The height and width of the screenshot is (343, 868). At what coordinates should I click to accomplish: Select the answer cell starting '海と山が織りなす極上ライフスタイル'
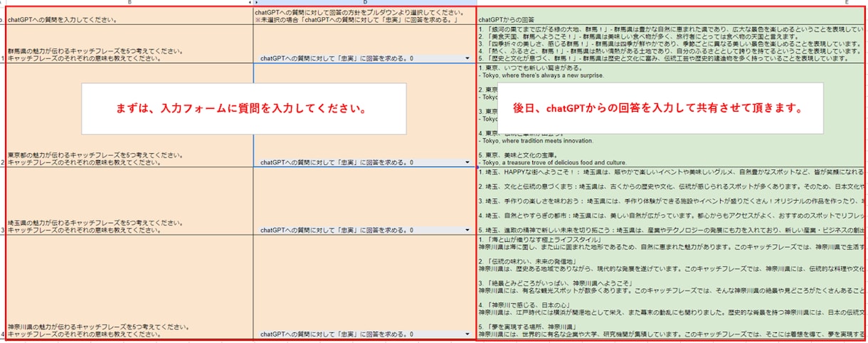[x=672, y=287]
